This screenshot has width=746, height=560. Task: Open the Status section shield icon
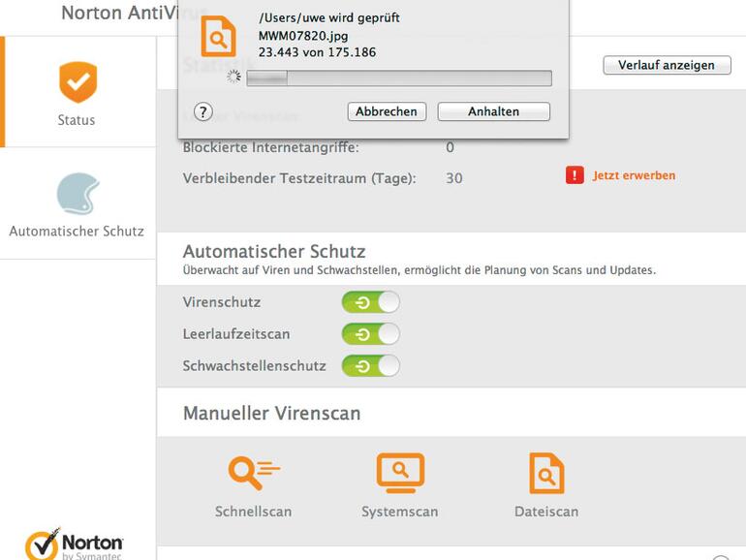point(78,81)
